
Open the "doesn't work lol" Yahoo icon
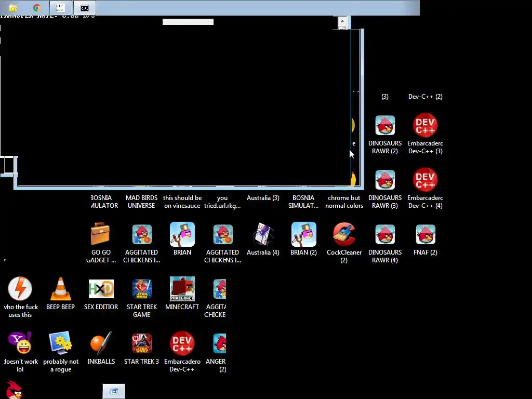pos(20,343)
